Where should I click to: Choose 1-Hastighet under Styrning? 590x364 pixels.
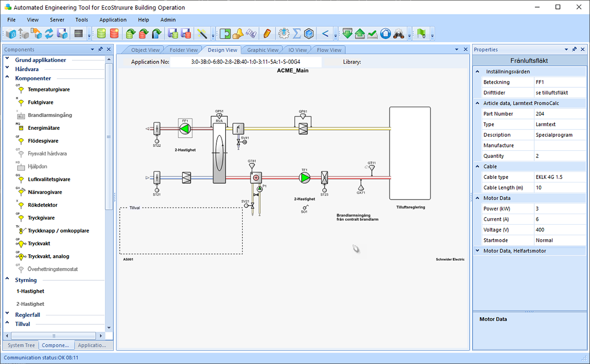pos(30,291)
